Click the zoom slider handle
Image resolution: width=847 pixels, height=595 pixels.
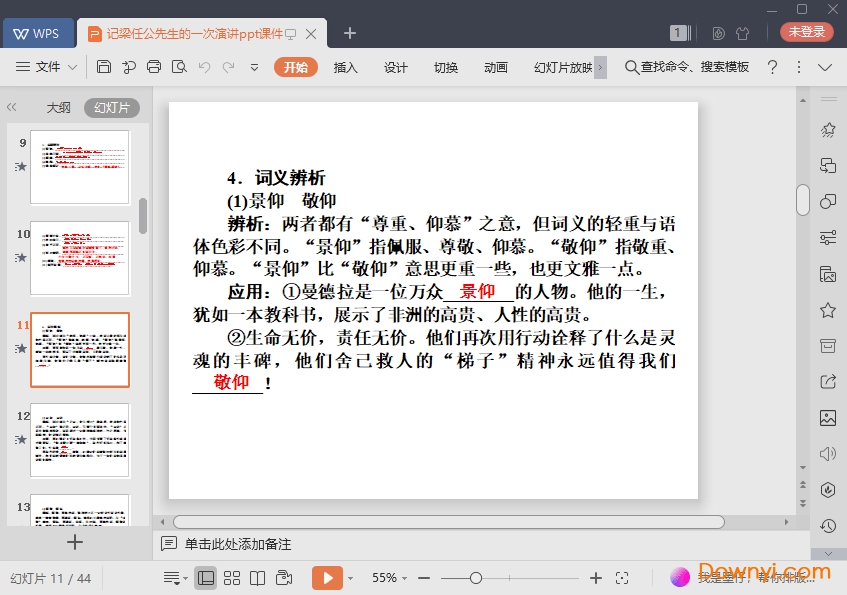[x=476, y=578]
